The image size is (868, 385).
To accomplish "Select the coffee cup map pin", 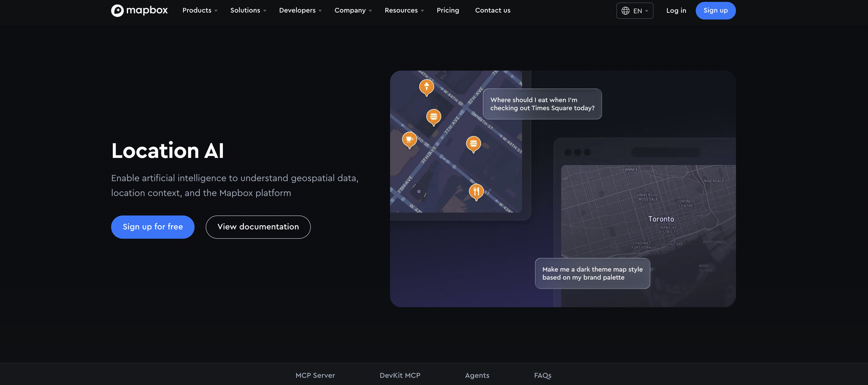I will [x=409, y=140].
